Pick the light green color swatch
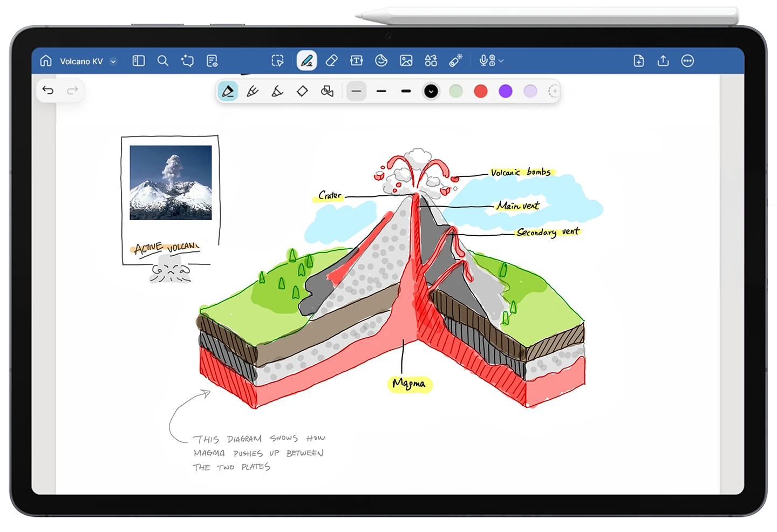777x532 pixels. tap(456, 91)
